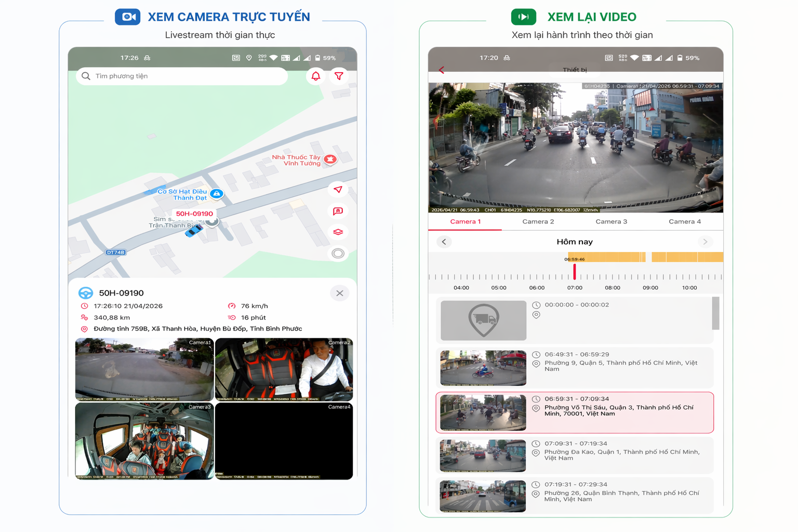
Task: Go to previous day in date selector
Action: tap(444, 242)
